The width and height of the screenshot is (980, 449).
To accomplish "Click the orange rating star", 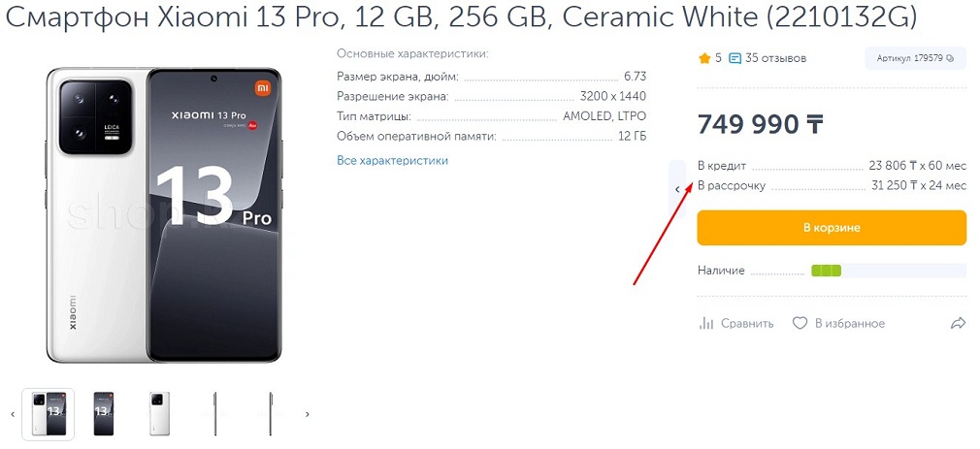I will (704, 58).
